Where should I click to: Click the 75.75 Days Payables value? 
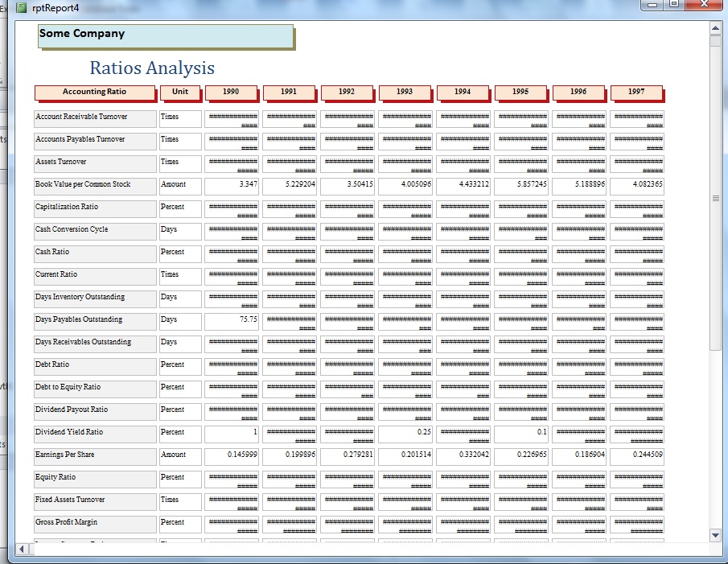click(x=231, y=321)
